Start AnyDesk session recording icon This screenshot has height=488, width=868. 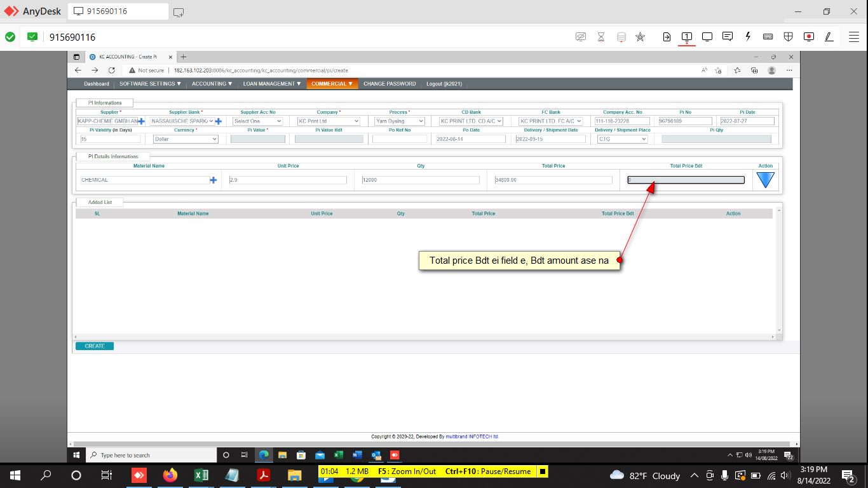808,37
